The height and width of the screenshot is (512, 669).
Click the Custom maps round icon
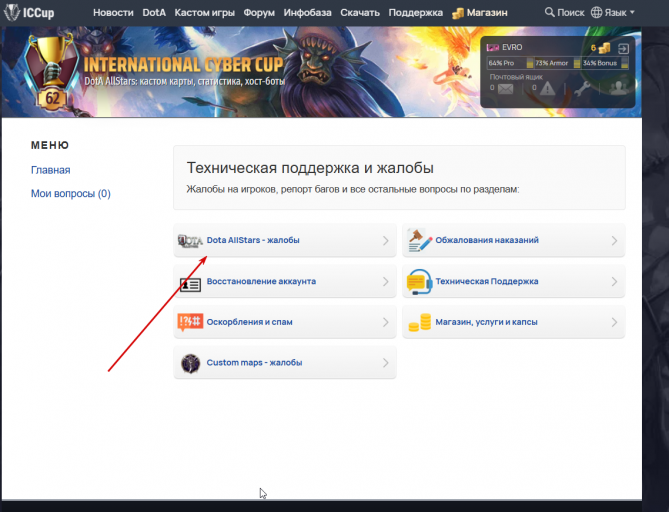190,364
